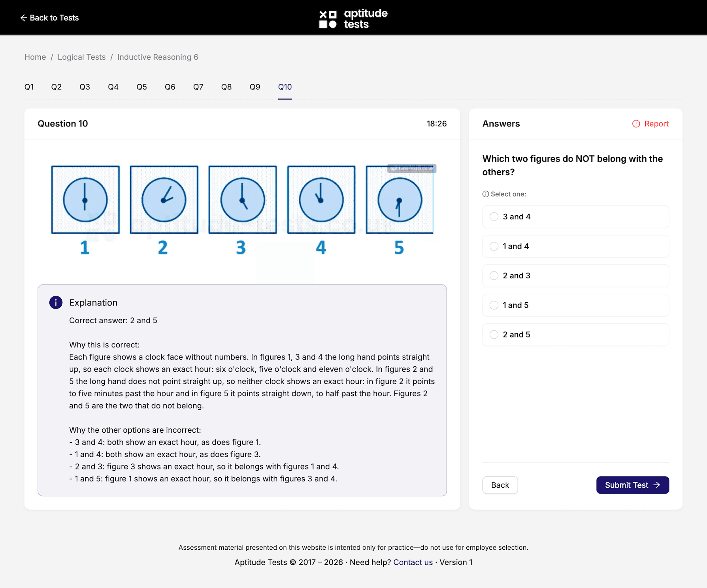Viewport: 707px width, 588px height.
Task: Jump to Q4 tab
Action: 113,87
